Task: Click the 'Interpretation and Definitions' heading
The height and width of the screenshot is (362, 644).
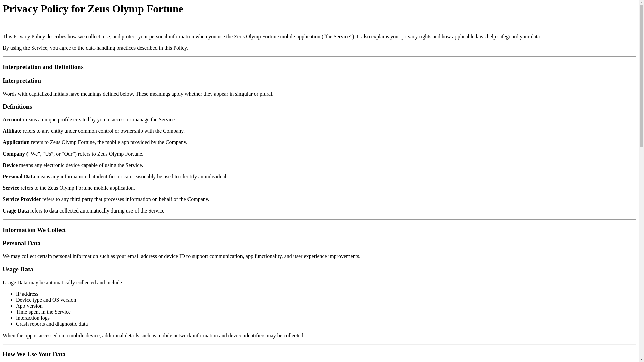Action: pos(43,67)
